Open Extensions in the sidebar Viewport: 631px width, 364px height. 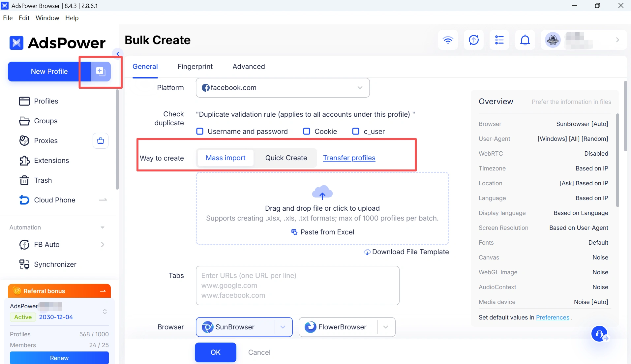point(44,161)
